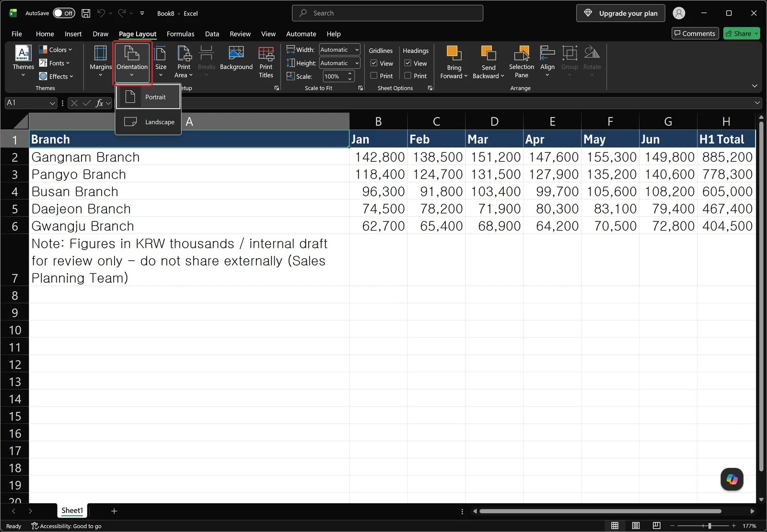Click the Select All corner triangle
The width and height of the screenshot is (767, 532).
click(x=21, y=121)
